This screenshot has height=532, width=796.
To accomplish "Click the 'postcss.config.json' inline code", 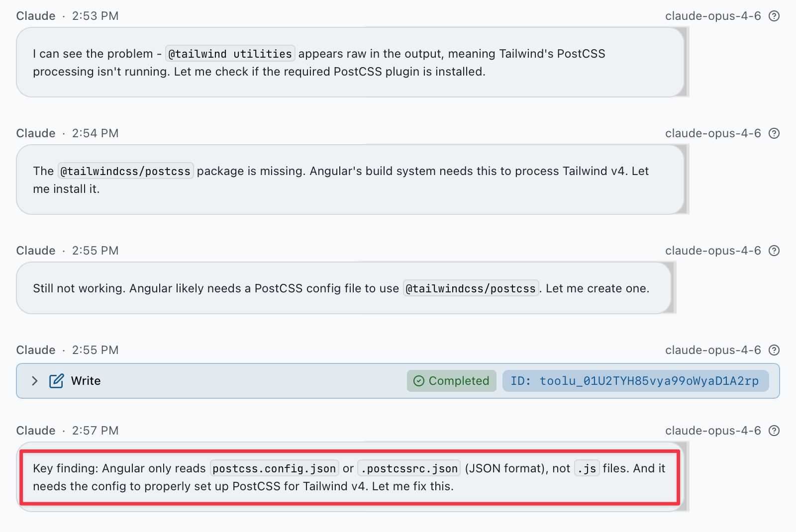I will click(x=274, y=468).
